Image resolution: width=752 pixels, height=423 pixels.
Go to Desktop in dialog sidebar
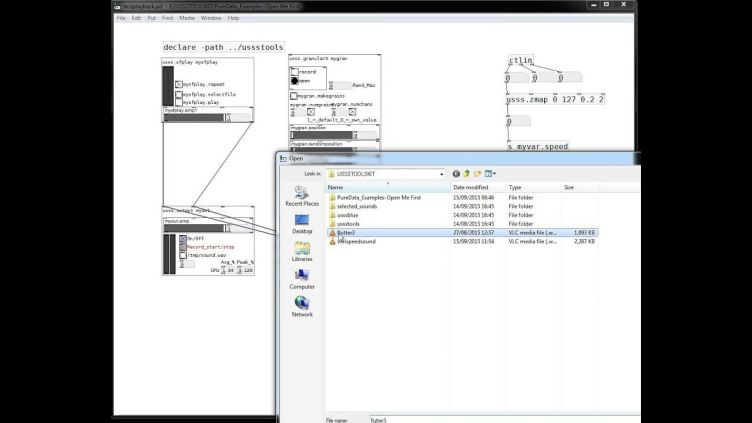[x=302, y=224]
